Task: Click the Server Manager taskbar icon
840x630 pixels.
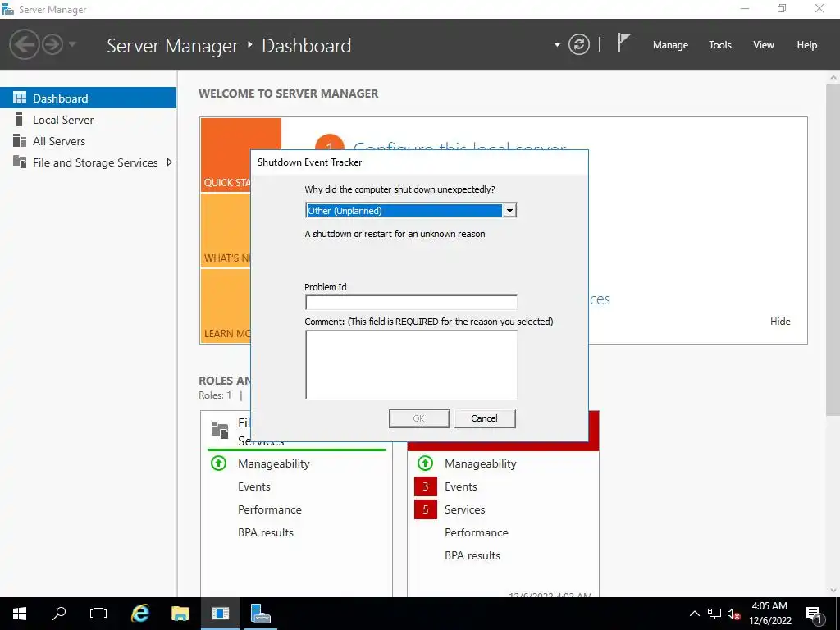Action: [260, 614]
